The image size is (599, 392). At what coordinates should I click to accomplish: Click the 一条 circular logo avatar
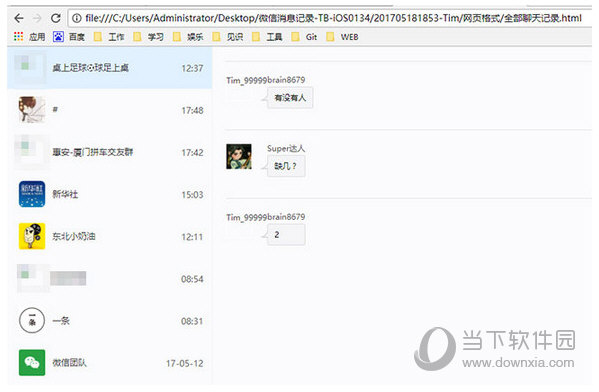click(x=32, y=321)
